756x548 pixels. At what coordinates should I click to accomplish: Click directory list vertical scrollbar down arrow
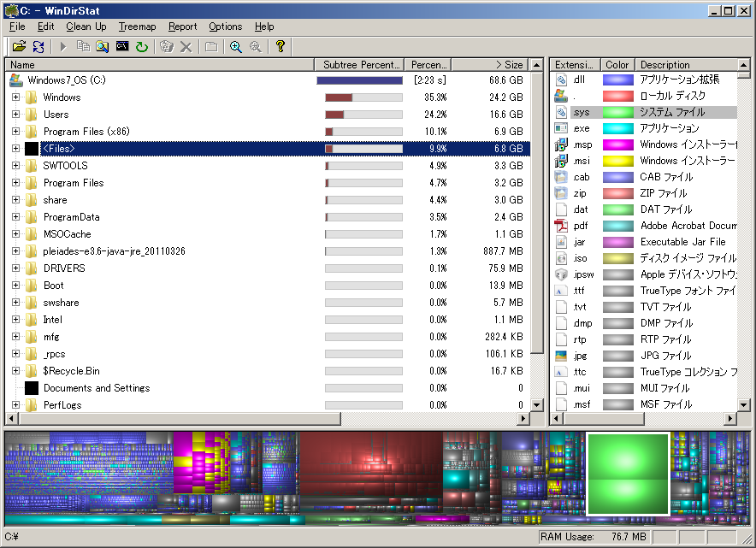pyautogui.click(x=537, y=405)
